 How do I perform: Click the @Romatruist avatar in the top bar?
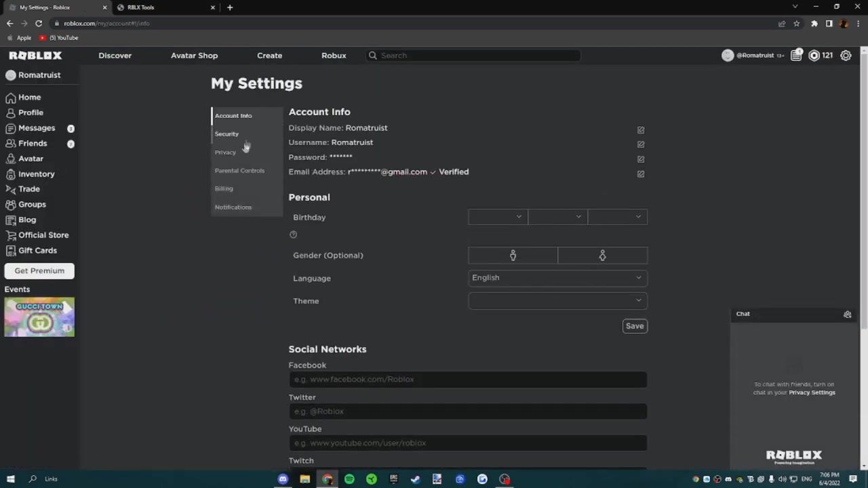point(728,56)
